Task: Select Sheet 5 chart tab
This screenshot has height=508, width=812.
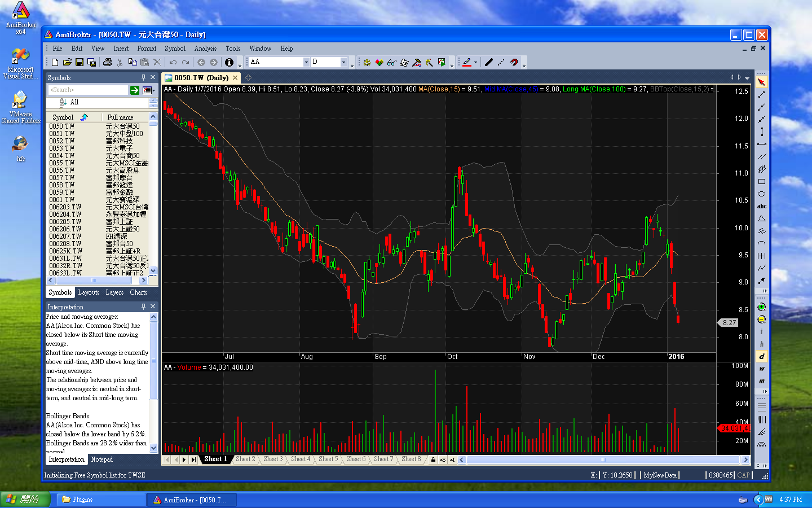Action: pos(328,459)
